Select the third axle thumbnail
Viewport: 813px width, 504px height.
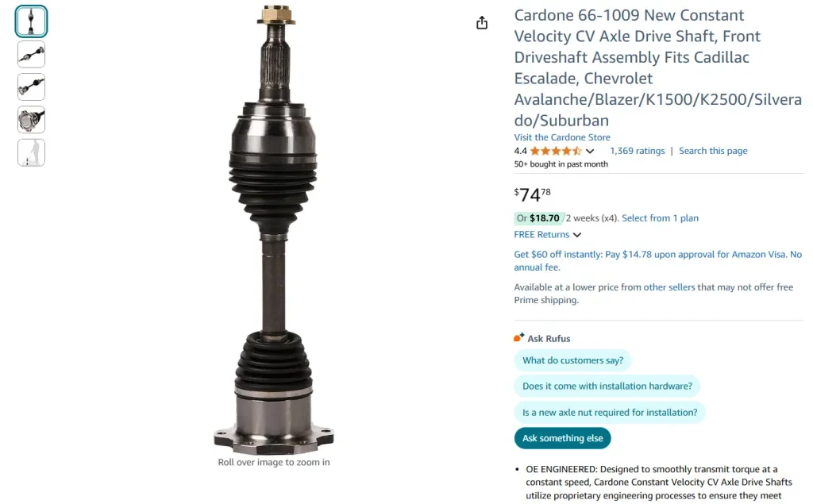click(31, 87)
